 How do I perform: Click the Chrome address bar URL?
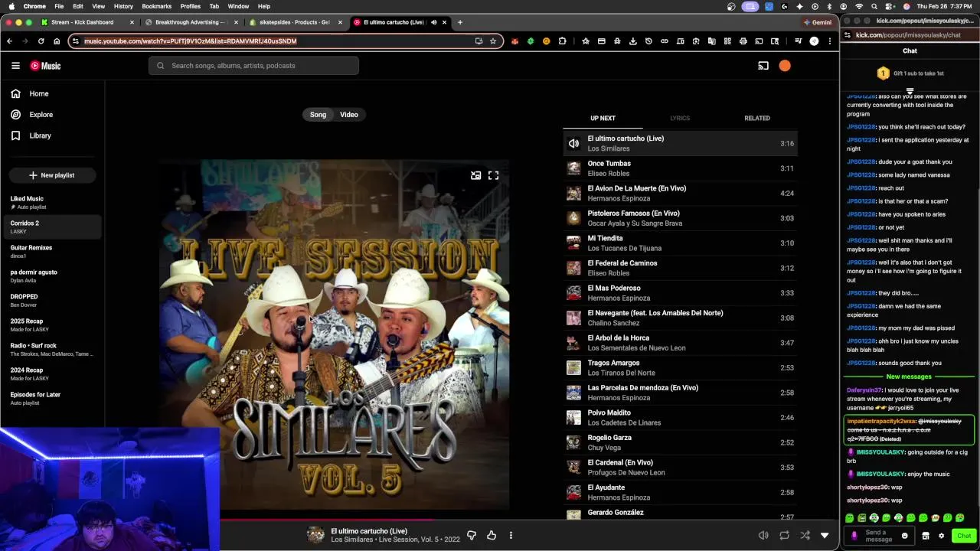pyautogui.click(x=191, y=41)
